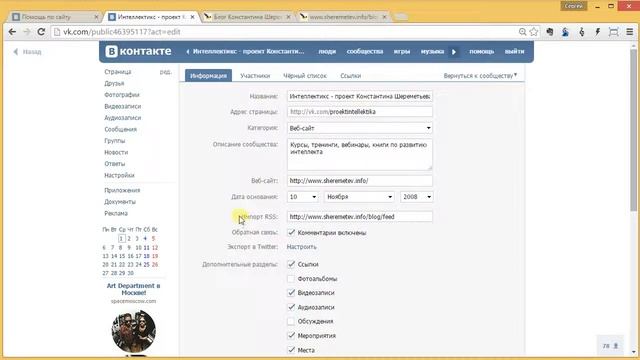Screen dimensions: 640x360
Task: Toggle the 'Мероприятия' checkbox
Action: pyautogui.click(x=291, y=336)
